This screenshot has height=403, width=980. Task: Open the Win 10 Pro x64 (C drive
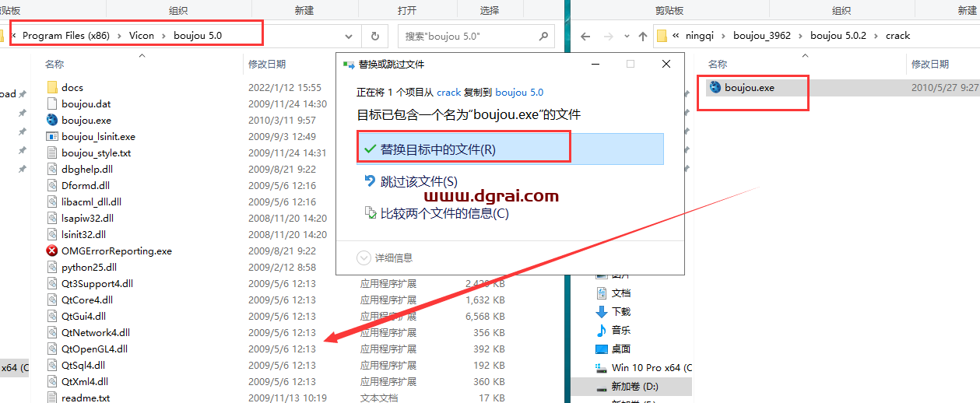652,367
